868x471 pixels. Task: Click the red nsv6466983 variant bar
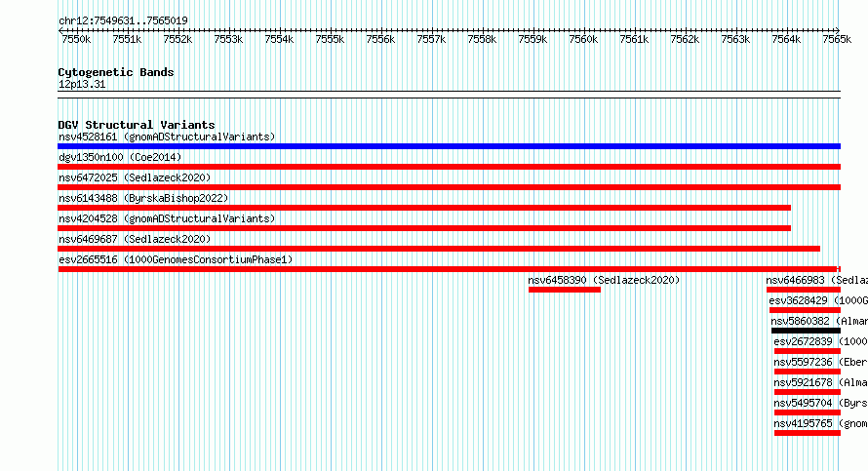804,290
